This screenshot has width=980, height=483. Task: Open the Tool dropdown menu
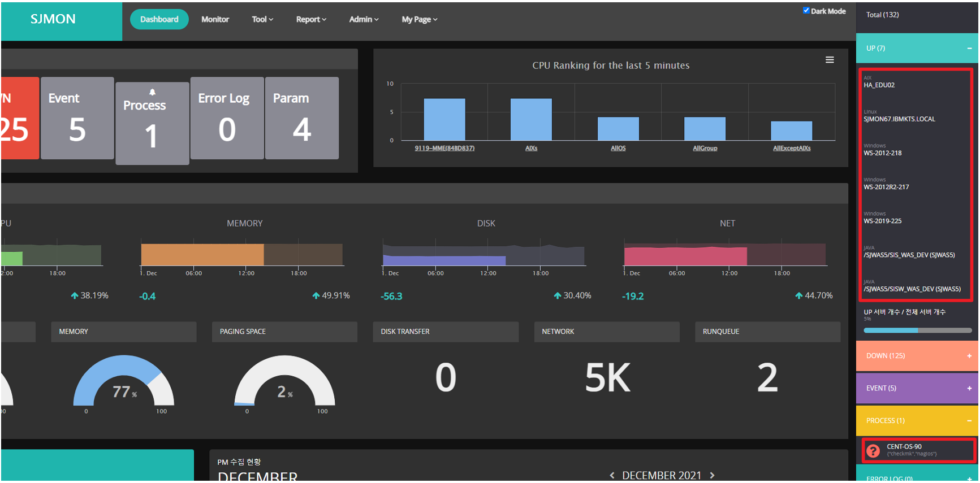click(262, 19)
